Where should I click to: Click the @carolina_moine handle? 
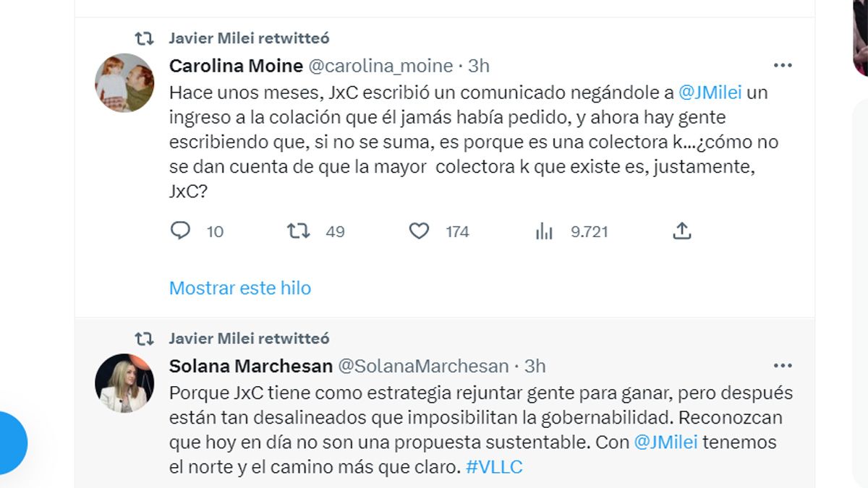380,66
